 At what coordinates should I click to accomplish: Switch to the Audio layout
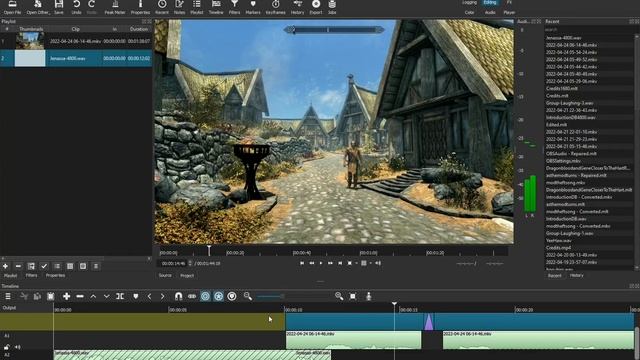click(x=490, y=13)
